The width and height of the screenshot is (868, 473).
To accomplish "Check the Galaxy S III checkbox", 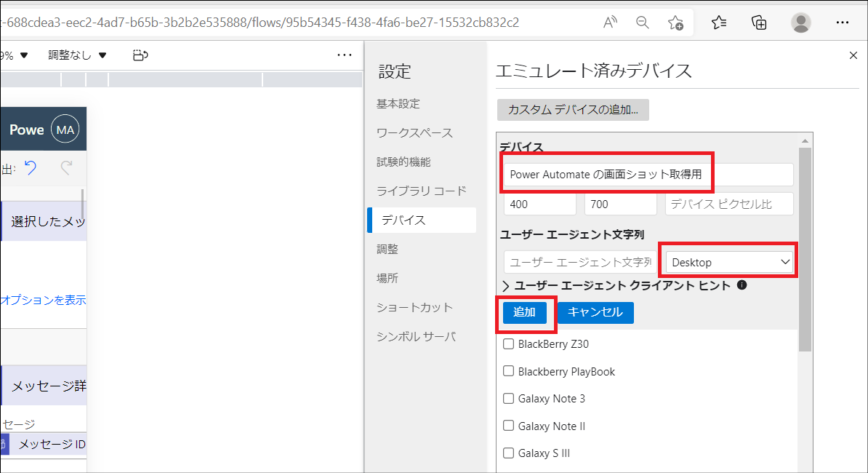I will 508,453.
